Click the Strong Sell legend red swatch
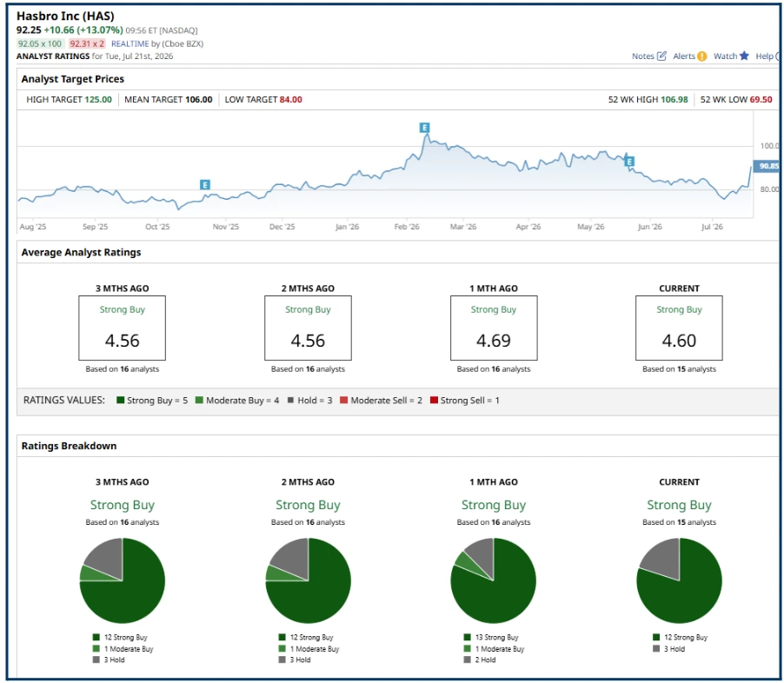 (x=434, y=400)
